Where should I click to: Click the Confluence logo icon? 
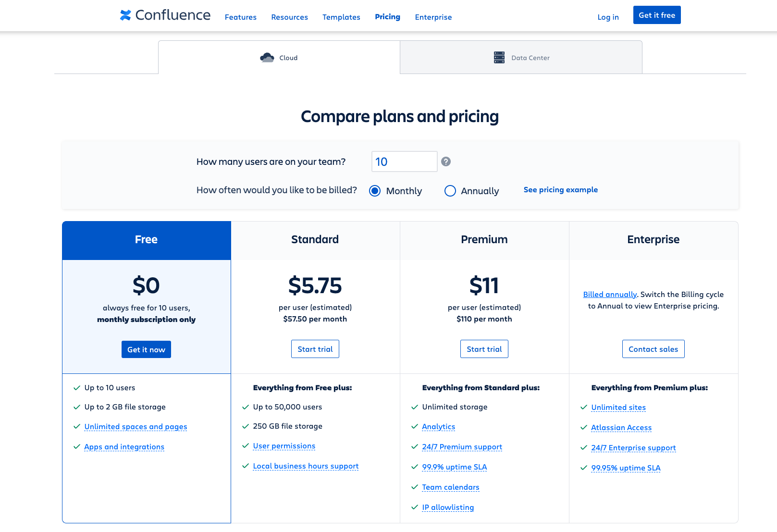pyautogui.click(x=125, y=15)
